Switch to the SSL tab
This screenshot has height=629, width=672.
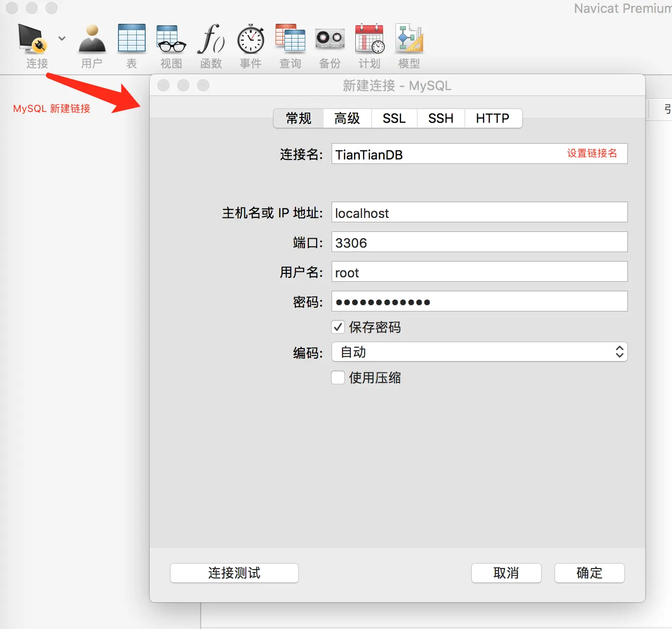[x=394, y=118]
